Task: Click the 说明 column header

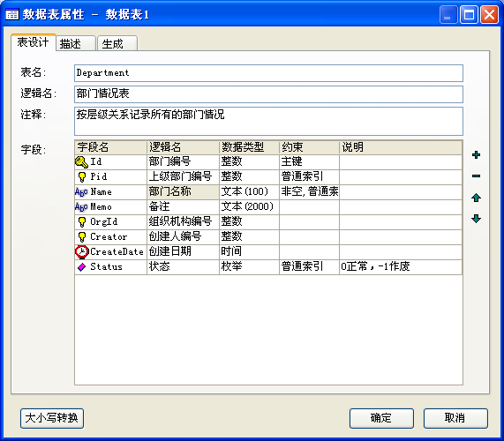Action: coord(401,147)
